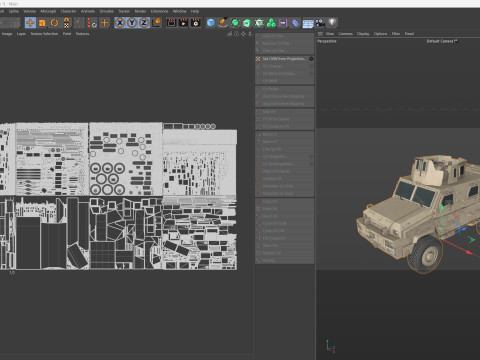Open the viewport View menu
Screen dimensions: 480x360
pos(330,34)
